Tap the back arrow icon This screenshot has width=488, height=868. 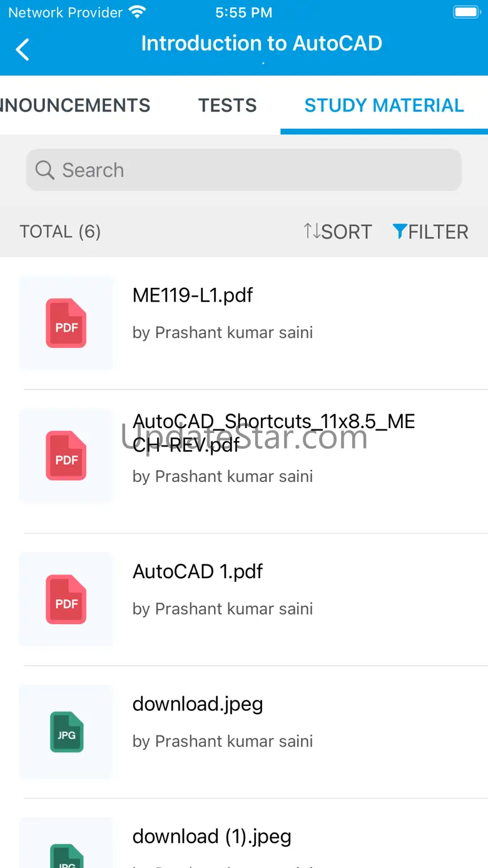point(23,49)
